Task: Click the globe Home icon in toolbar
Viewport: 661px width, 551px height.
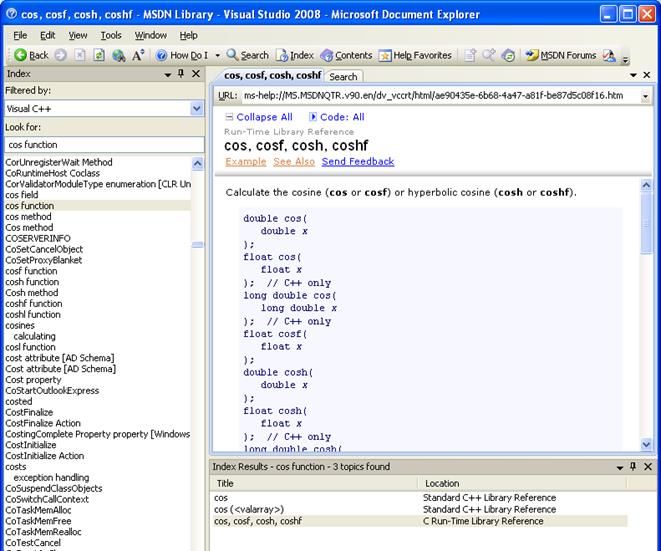Action: click(118, 55)
